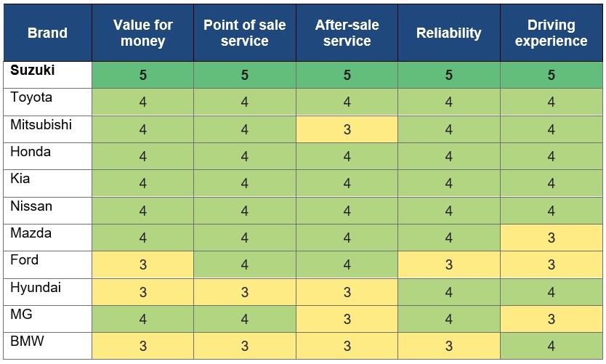
Task: Click the Point of sale service header
Action: pyautogui.click(x=244, y=33)
